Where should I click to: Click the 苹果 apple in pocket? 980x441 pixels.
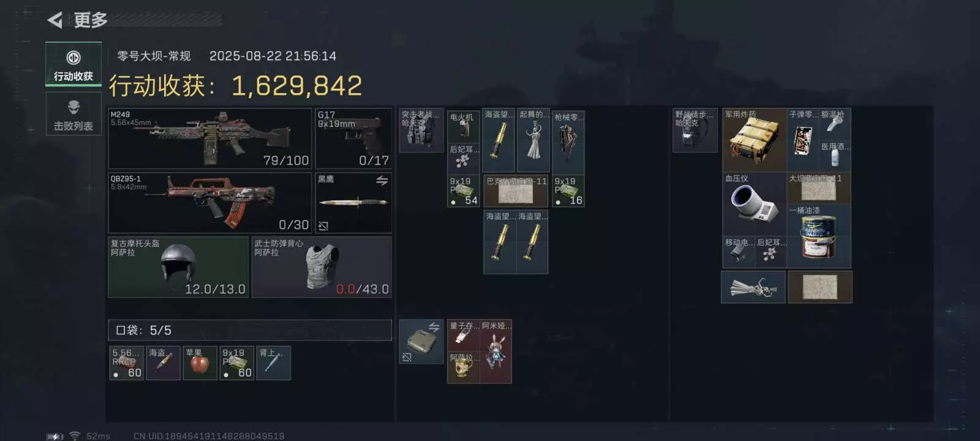200,363
